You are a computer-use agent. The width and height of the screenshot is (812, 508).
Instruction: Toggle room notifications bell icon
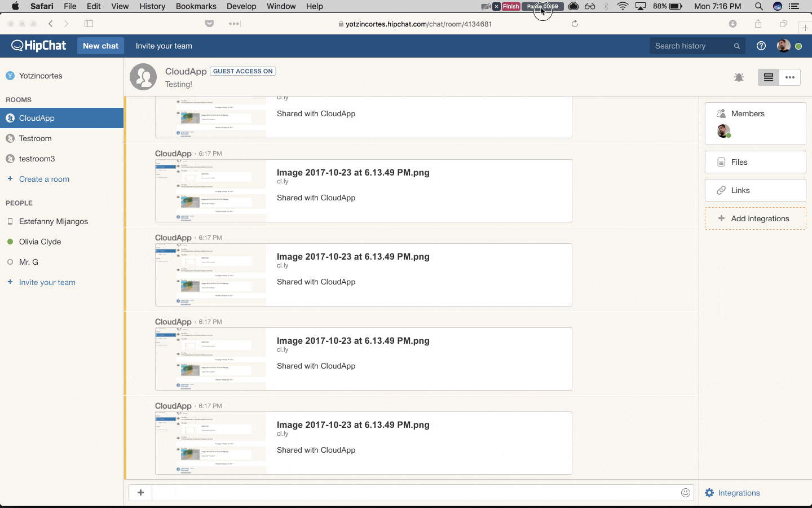pyautogui.click(x=739, y=77)
